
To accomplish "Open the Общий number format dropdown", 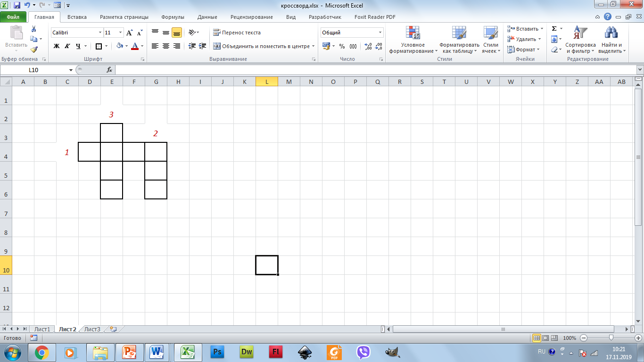I will tap(380, 33).
